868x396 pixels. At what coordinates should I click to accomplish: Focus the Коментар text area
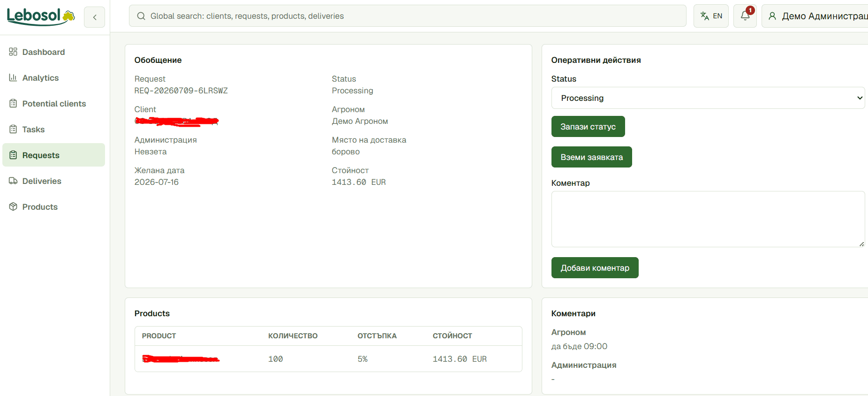708,219
